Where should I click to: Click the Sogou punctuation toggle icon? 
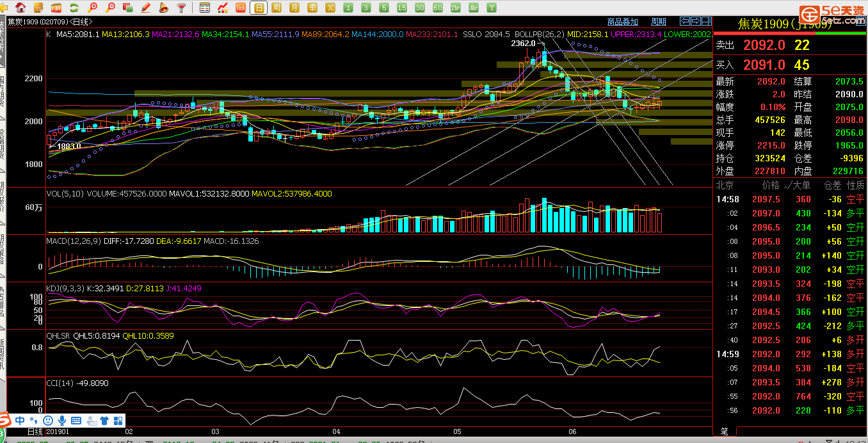[35, 421]
